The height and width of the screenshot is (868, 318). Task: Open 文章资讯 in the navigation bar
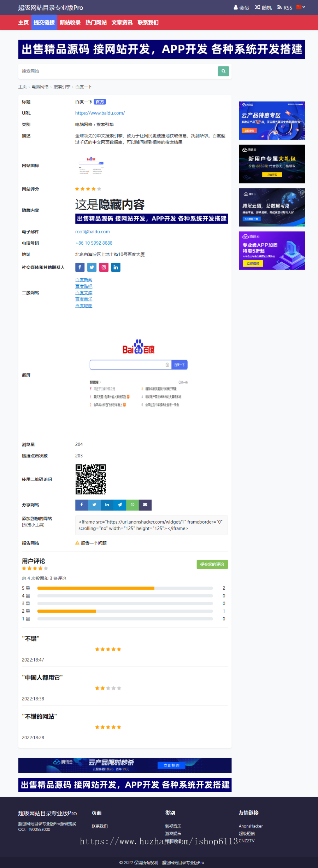[122, 23]
